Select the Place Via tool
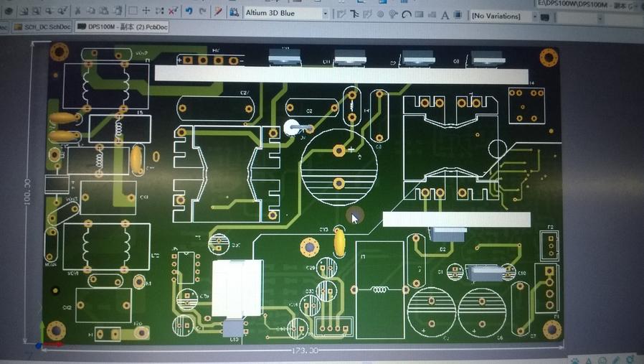Screen dimensions: 644x364 point(393,14)
